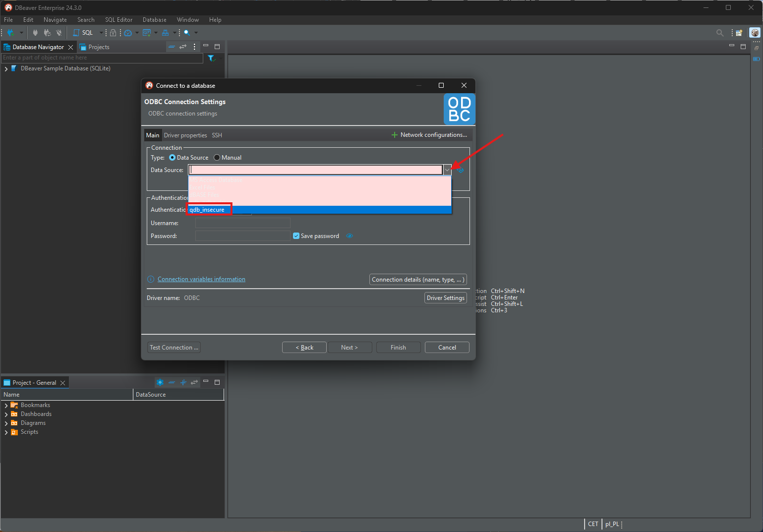The width and height of the screenshot is (763, 532).
Task: Maximize the Database Navigator panel
Action: 217,46
